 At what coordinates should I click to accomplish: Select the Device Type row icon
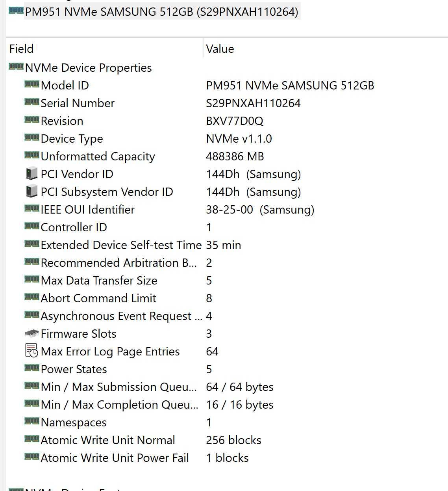(32, 138)
